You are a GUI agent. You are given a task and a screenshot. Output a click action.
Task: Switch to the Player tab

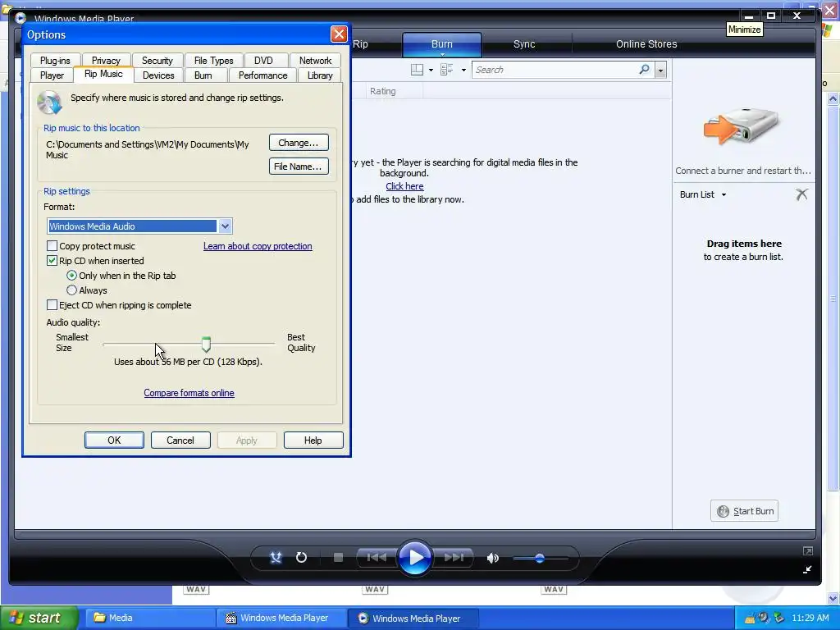[52, 75]
